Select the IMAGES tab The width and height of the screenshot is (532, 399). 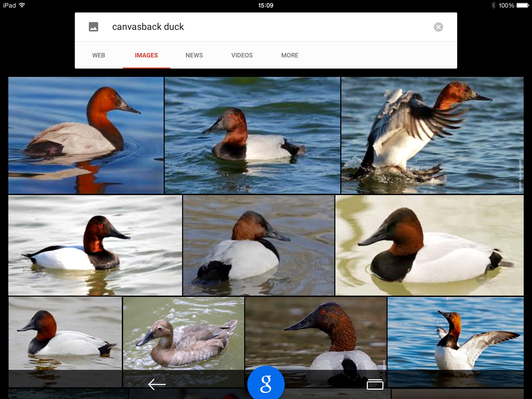point(146,55)
